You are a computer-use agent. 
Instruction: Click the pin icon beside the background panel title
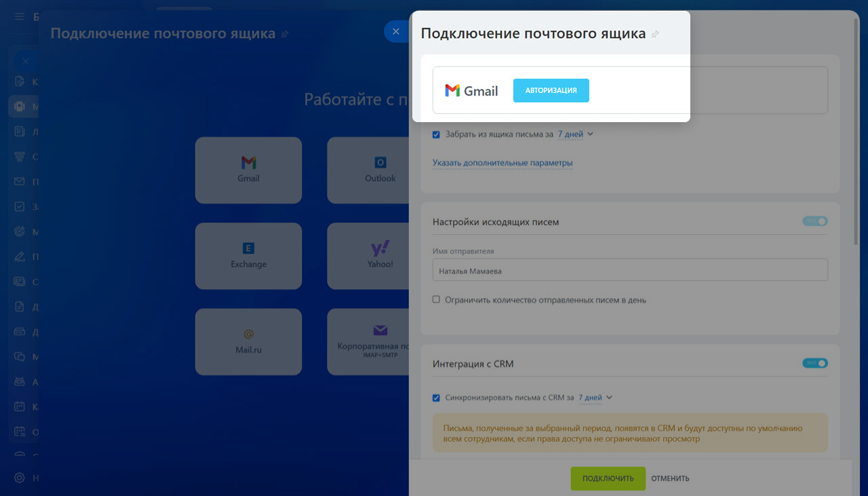click(285, 34)
